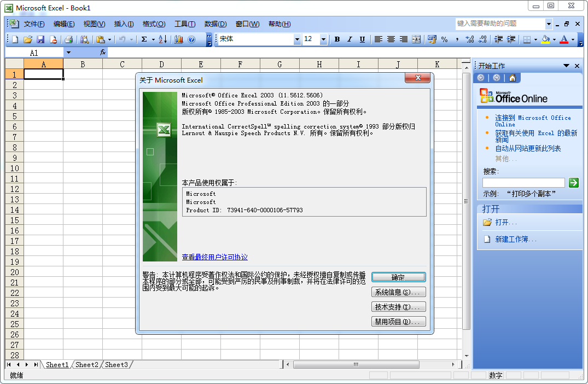Viewport: 588px width, 384px height.
Task: Apply red Font Color A
Action: tap(564, 39)
